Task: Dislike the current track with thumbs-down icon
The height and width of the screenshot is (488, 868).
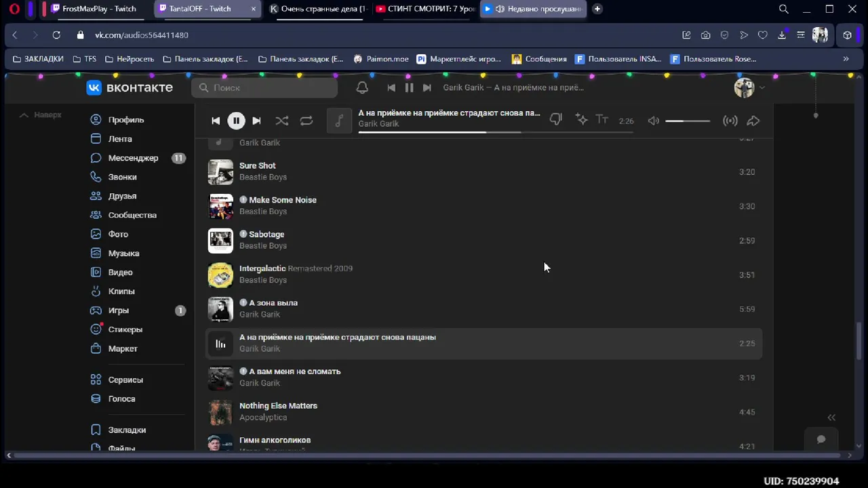Action: pyautogui.click(x=556, y=120)
